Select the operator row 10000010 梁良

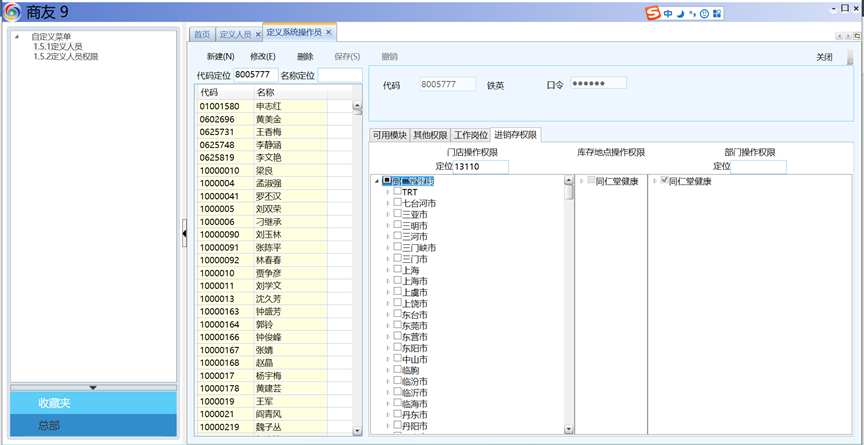(275, 170)
